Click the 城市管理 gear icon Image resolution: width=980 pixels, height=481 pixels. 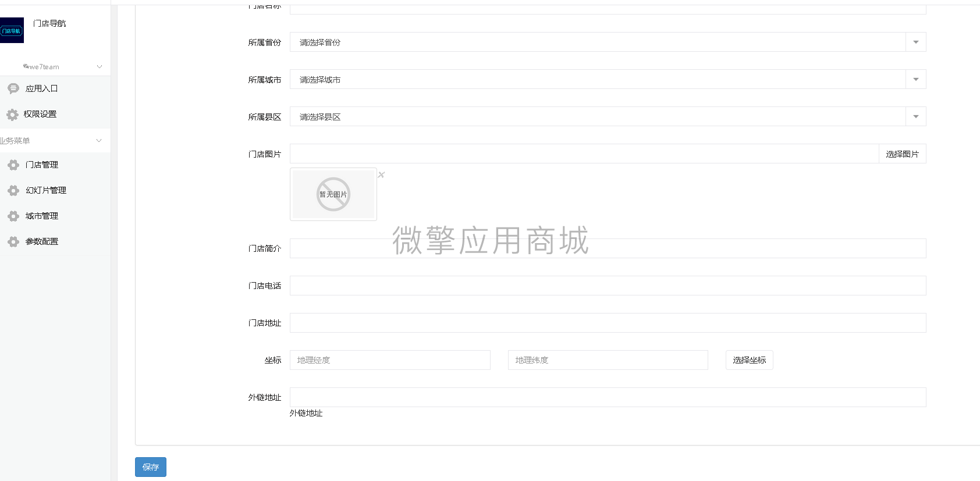13,216
